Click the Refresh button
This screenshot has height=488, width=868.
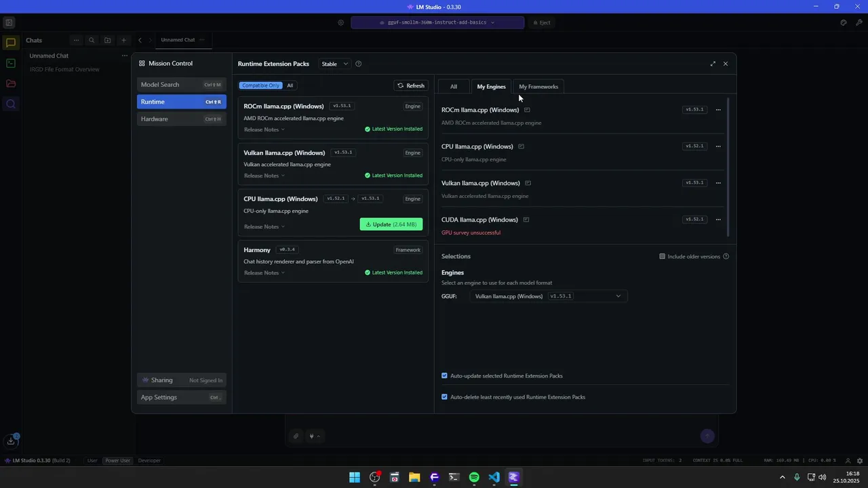(411, 85)
